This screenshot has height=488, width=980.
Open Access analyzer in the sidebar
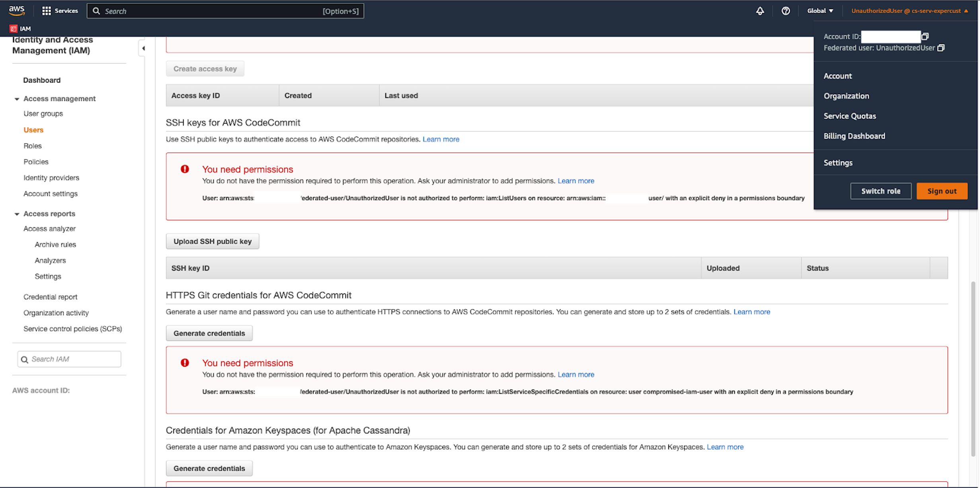(49, 229)
